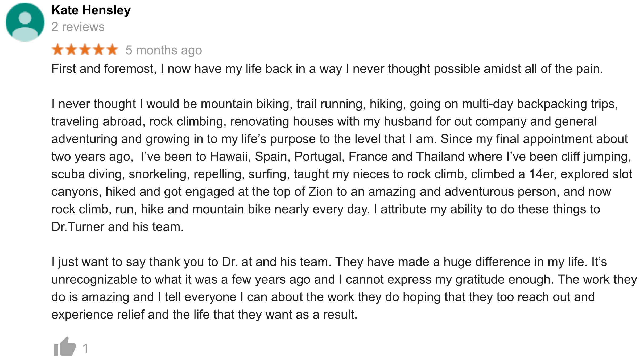Click the line 'I never thought I would be mountain biking'

[335, 104]
